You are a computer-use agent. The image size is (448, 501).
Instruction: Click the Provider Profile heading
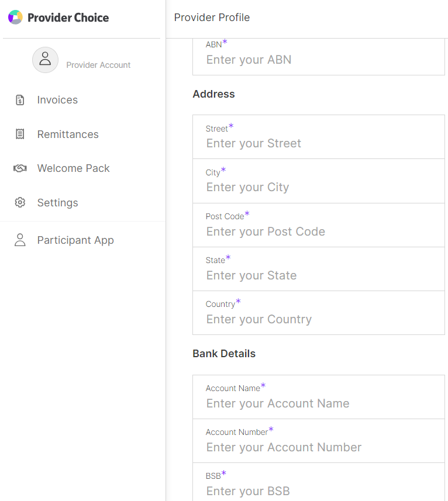point(212,18)
